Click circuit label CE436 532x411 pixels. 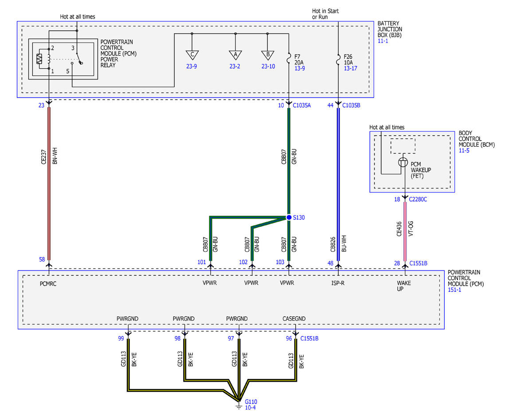point(399,229)
